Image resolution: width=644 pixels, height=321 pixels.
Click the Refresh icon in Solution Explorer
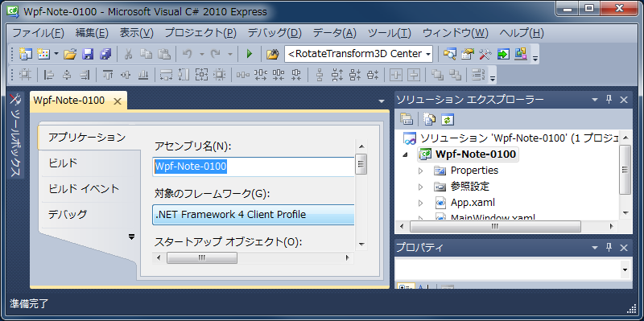448,119
